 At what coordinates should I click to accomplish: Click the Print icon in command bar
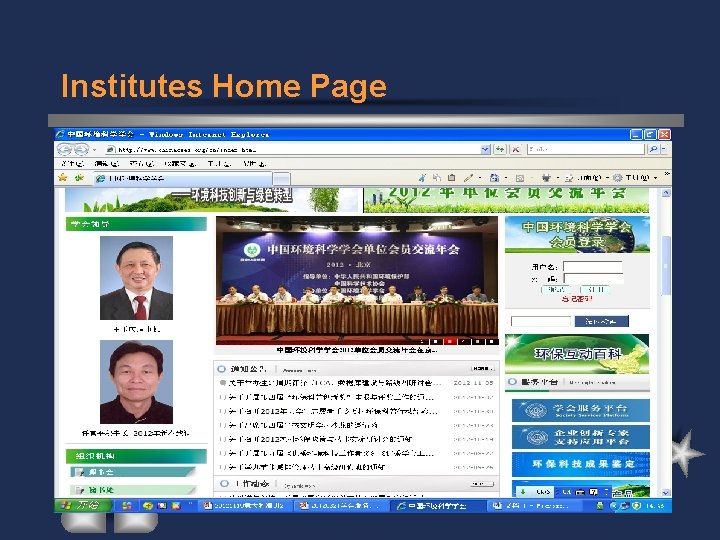[x=546, y=177]
